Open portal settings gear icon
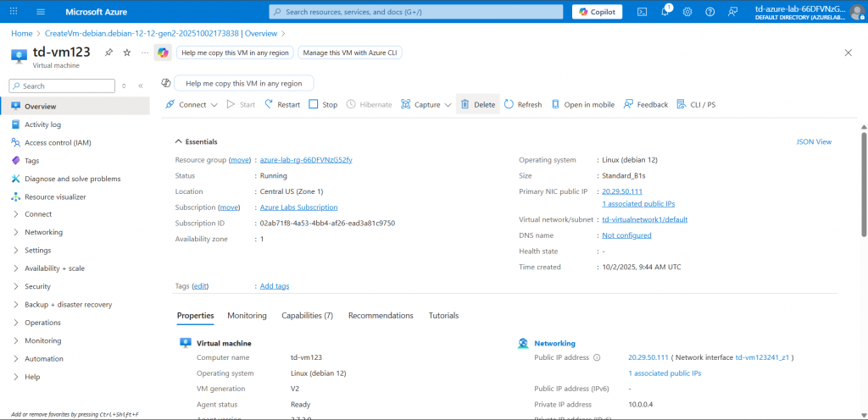Image resolution: width=868 pixels, height=420 pixels. tap(687, 12)
